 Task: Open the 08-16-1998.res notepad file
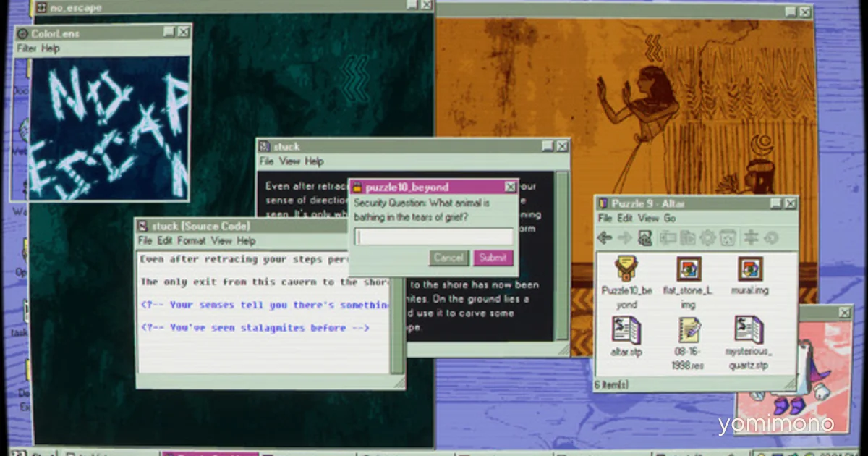point(689,329)
